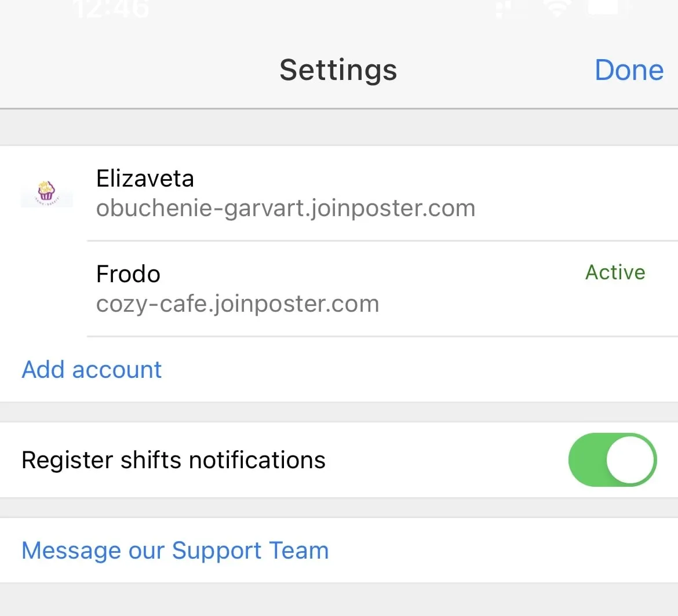Image resolution: width=678 pixels, height=616 pixels.
Task: Open Add account
Action: pos(92,370)
